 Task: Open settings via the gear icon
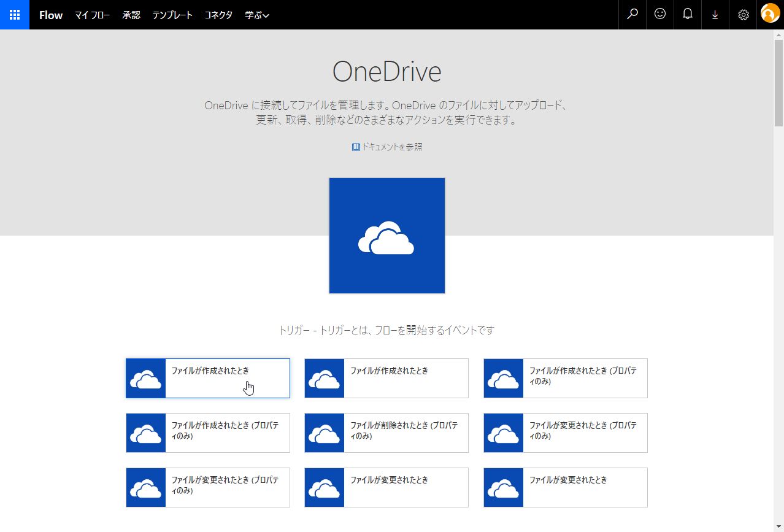tap(743, 15)
